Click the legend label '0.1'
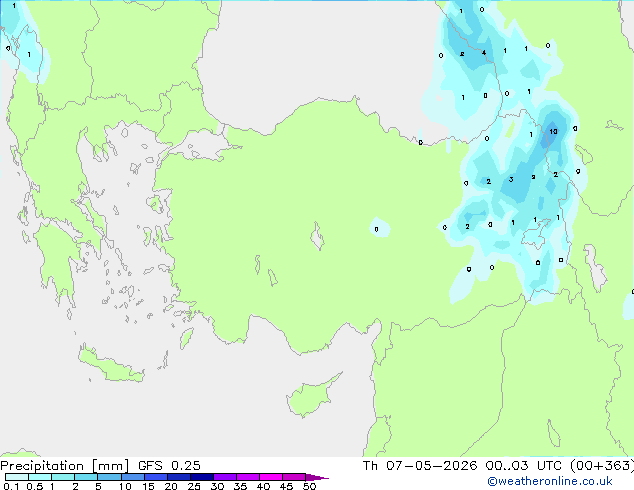This screenshot has width=634, height=490. 11,486
